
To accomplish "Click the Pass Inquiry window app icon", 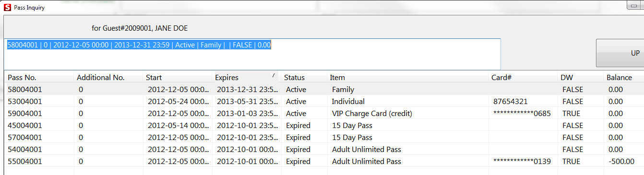I will click(7, 7).
